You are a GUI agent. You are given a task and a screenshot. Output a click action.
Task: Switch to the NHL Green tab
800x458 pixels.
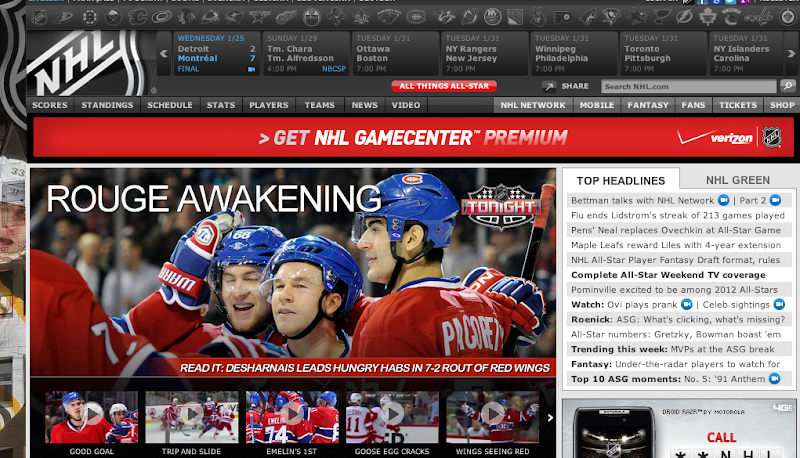(x=738, y=180)
